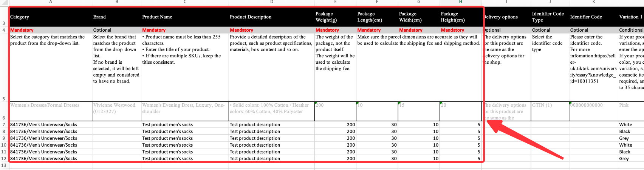Select column A header
The width and height of the screenshot is (644, 170).
(51, 2)
